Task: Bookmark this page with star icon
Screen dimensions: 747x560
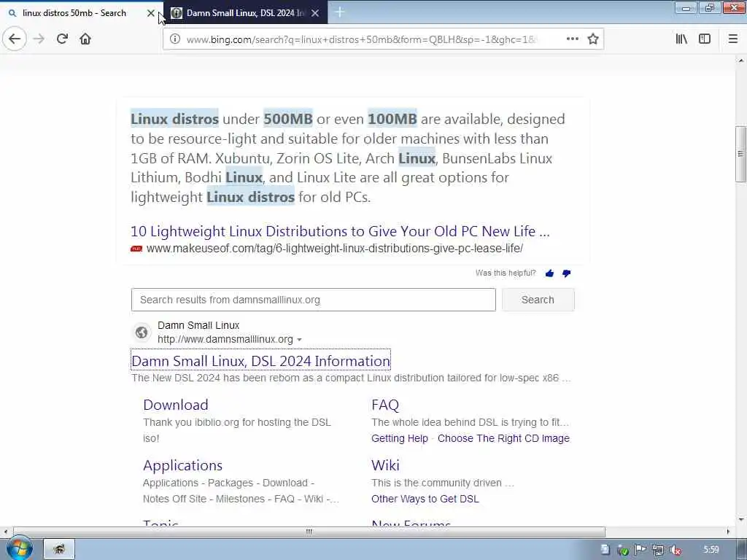Action: click(x=592, y=39)
